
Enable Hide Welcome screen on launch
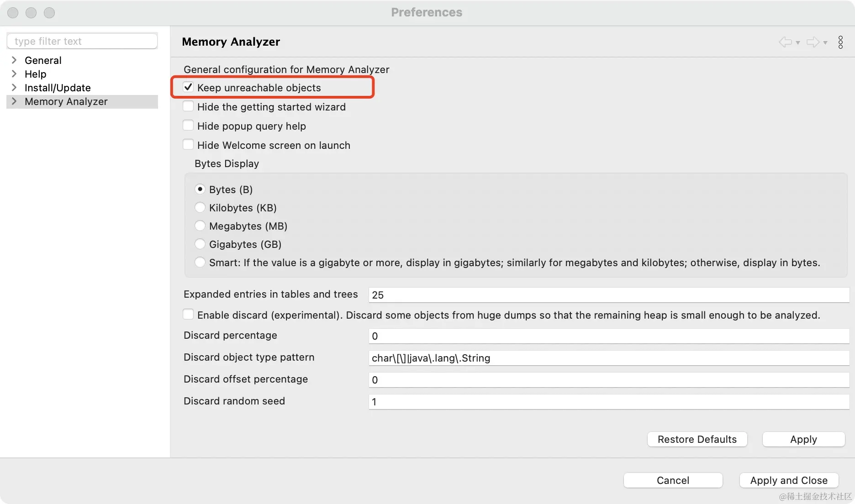188,145
